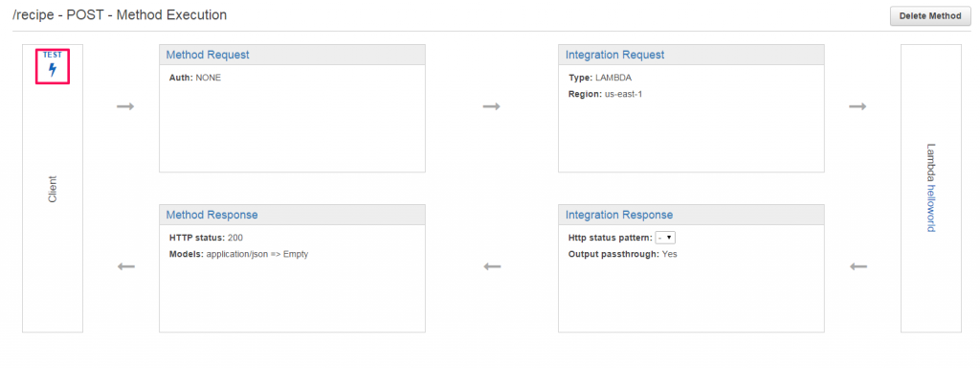Screen dimensions: 980x368
Task: Open the Method Request settings
Action: pyautogui.click(x=208, y=55)
